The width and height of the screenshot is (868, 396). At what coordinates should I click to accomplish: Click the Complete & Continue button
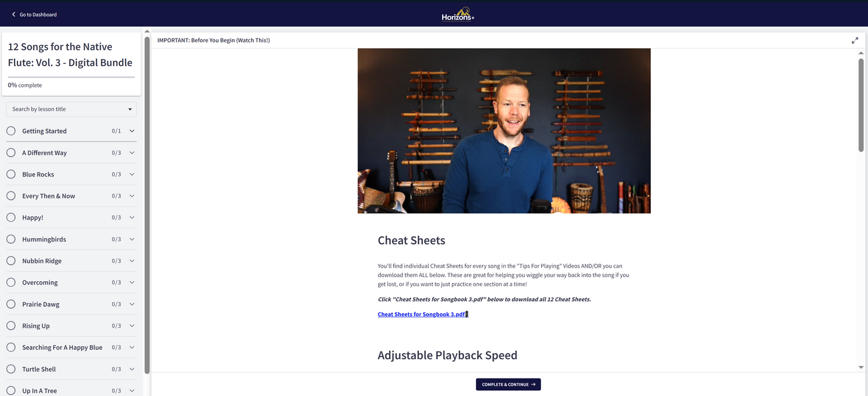point(508,385)
